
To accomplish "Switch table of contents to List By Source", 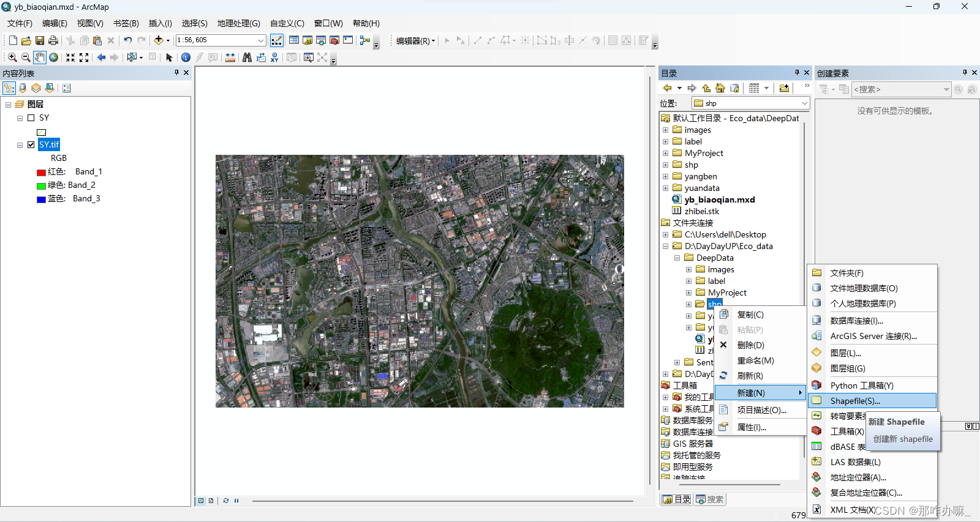I will click(23, 88).
